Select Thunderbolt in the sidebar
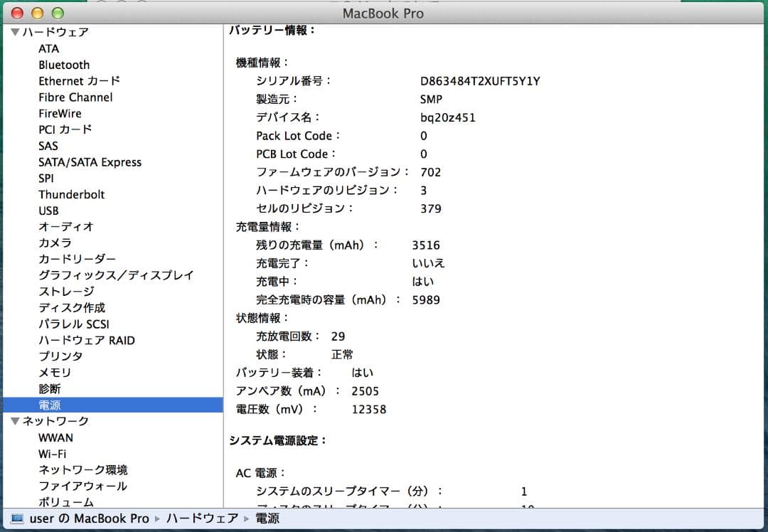The height and width of the screenshot is (532, 768). point(71,194)
